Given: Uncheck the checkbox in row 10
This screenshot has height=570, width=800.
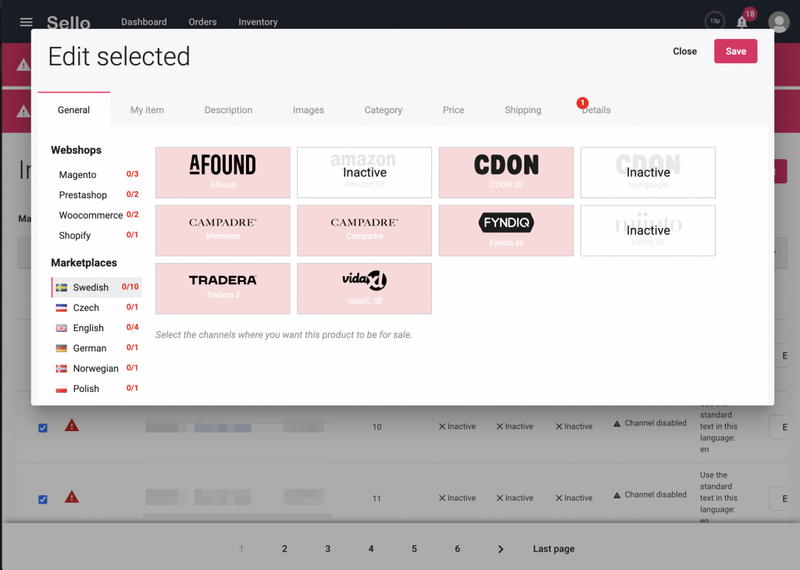Looking at the screenshot, I should tap(43, 428).
